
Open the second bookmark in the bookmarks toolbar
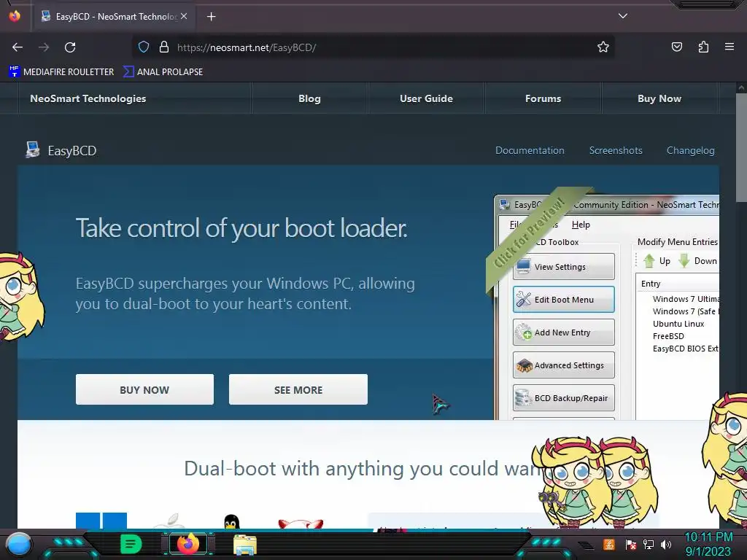163,72
